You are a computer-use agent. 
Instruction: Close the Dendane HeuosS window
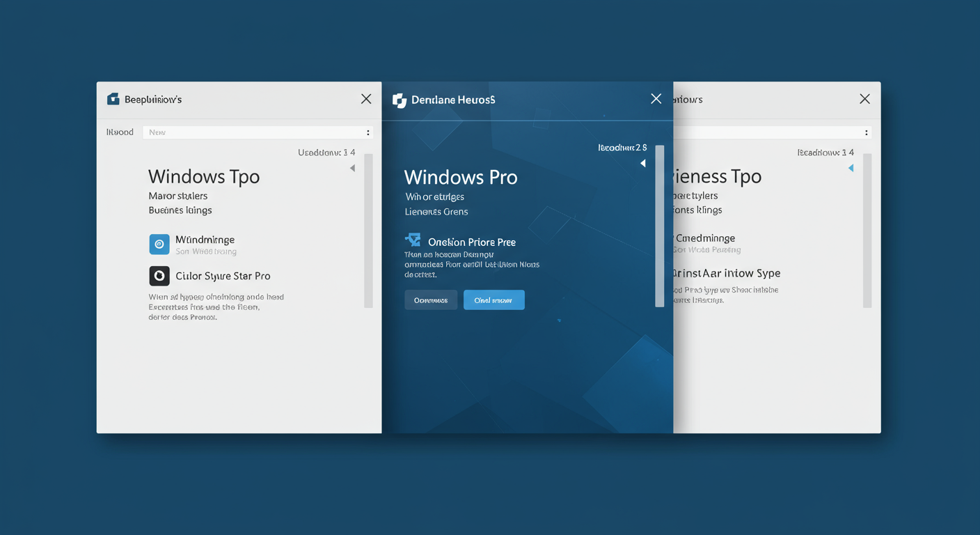tap(656, 99)
